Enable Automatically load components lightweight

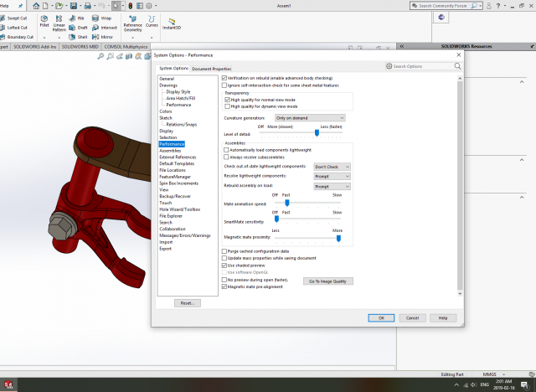[227, 149]
